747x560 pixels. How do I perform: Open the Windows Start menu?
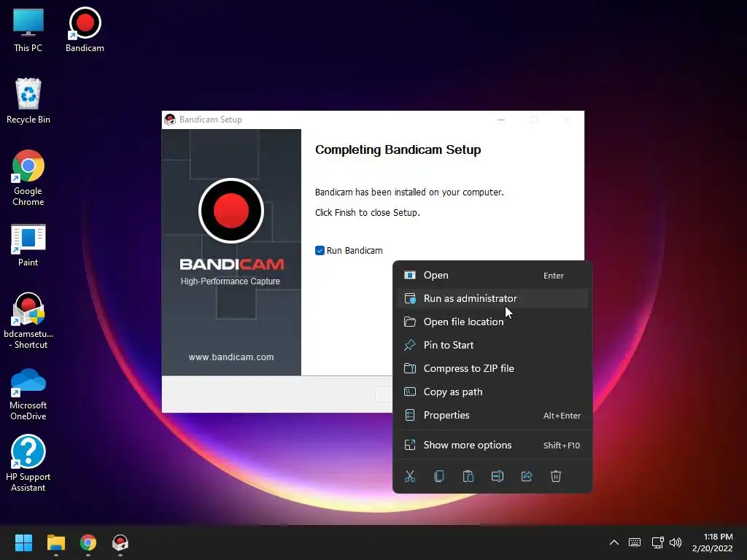[x=23, y=542]
